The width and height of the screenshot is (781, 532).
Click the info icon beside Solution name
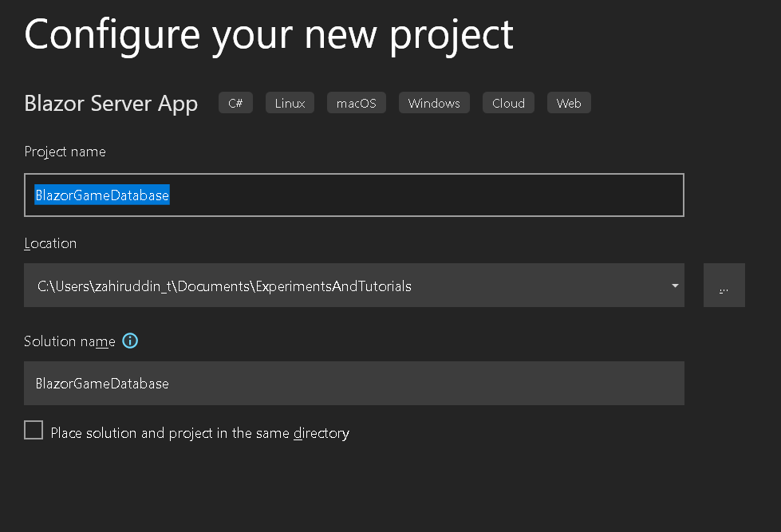pyautogui.click(x=130, y=341)
